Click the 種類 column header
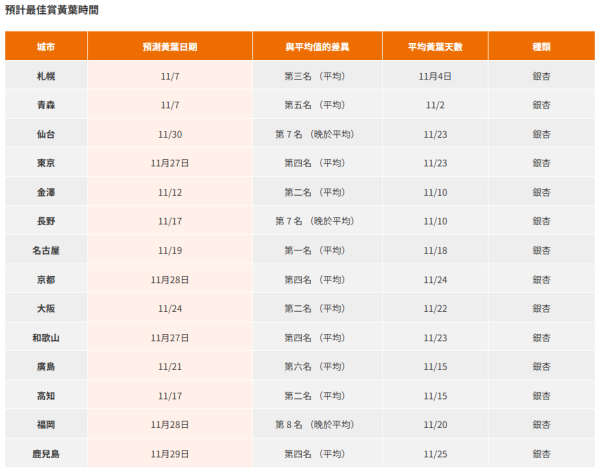 point(540,47)
